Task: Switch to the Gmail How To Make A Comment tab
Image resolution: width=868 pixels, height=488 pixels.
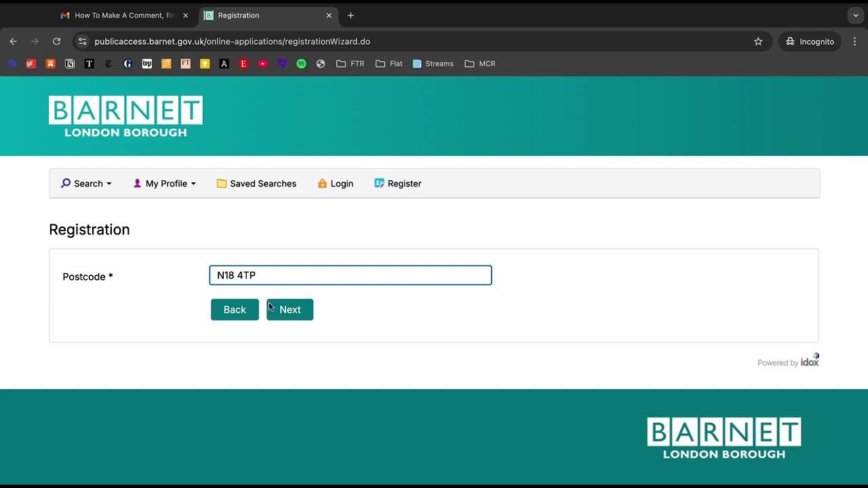Action: point(125,15)
